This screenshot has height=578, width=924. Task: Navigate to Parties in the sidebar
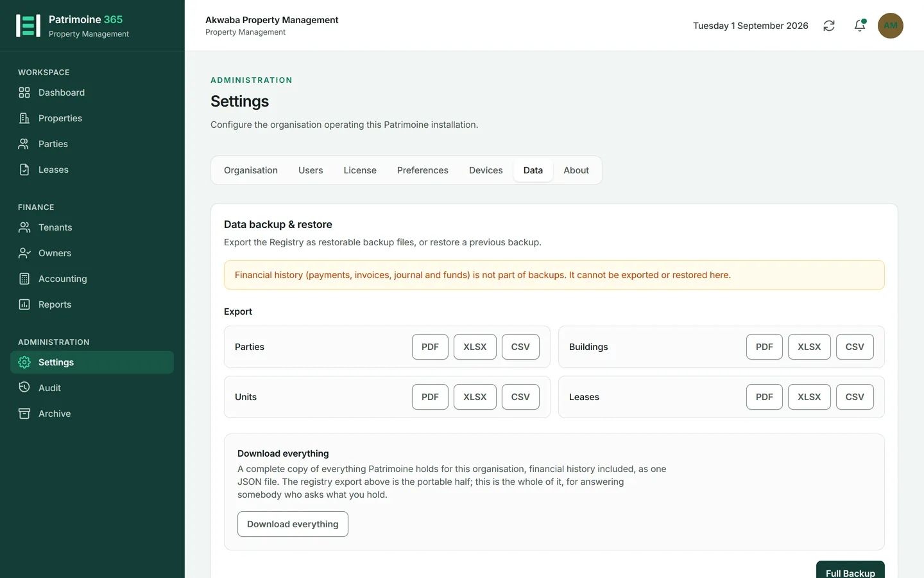(x=53, y=144)
